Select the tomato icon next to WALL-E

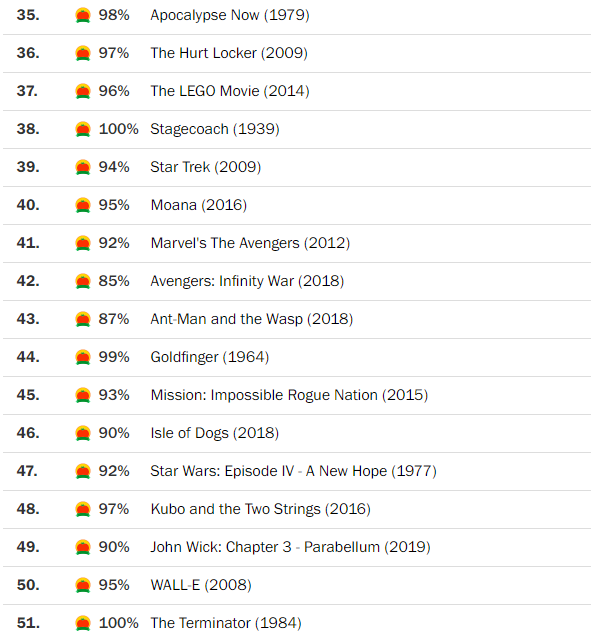(x=83, y=586)
